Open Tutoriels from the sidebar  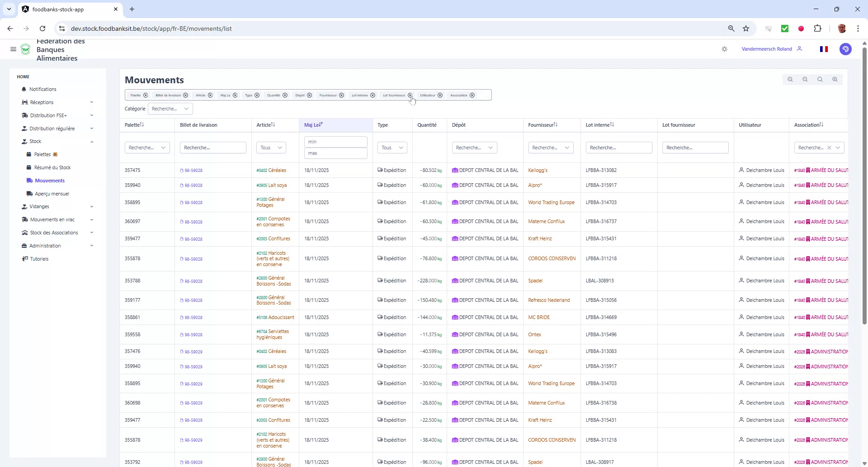(x=39, y=258)
